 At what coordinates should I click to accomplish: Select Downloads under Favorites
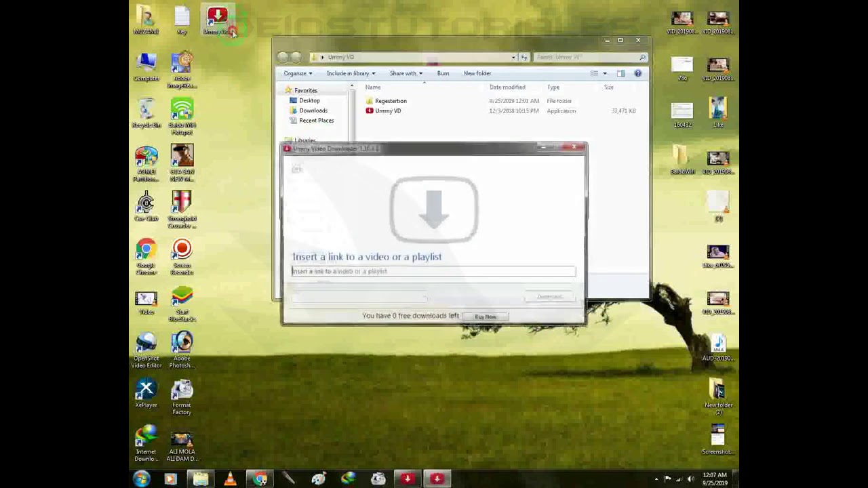[x=313, y=110]
